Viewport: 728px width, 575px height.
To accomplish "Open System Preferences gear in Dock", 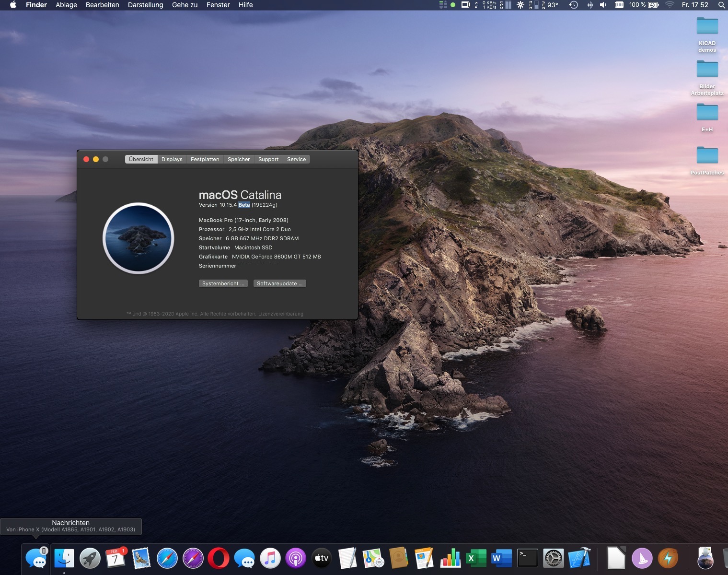I will pyautogui.click(x=553, y=559).
